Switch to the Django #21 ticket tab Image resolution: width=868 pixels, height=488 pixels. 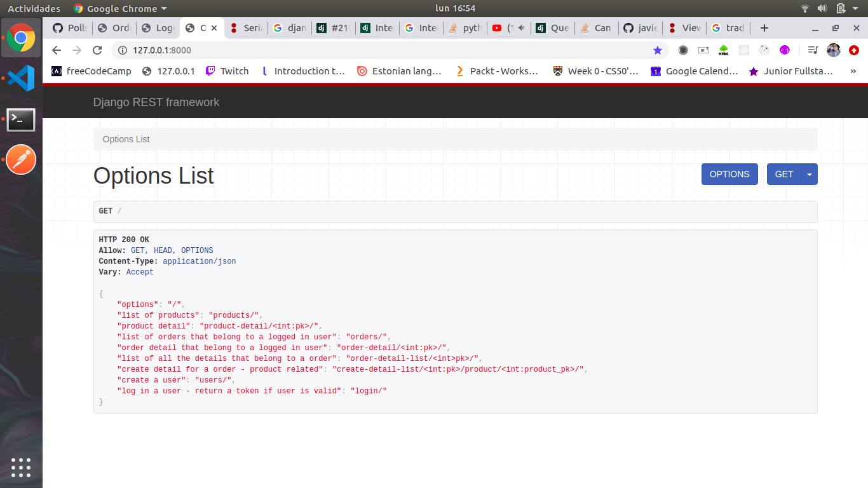(334, 28)
